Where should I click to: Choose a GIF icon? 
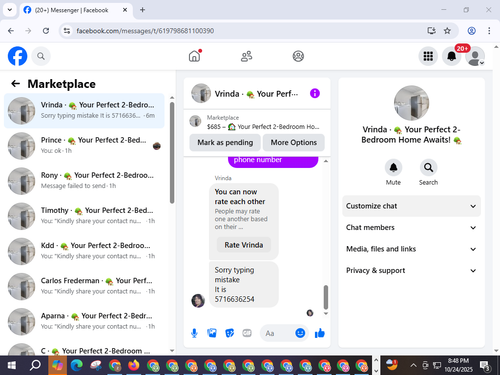247,333
